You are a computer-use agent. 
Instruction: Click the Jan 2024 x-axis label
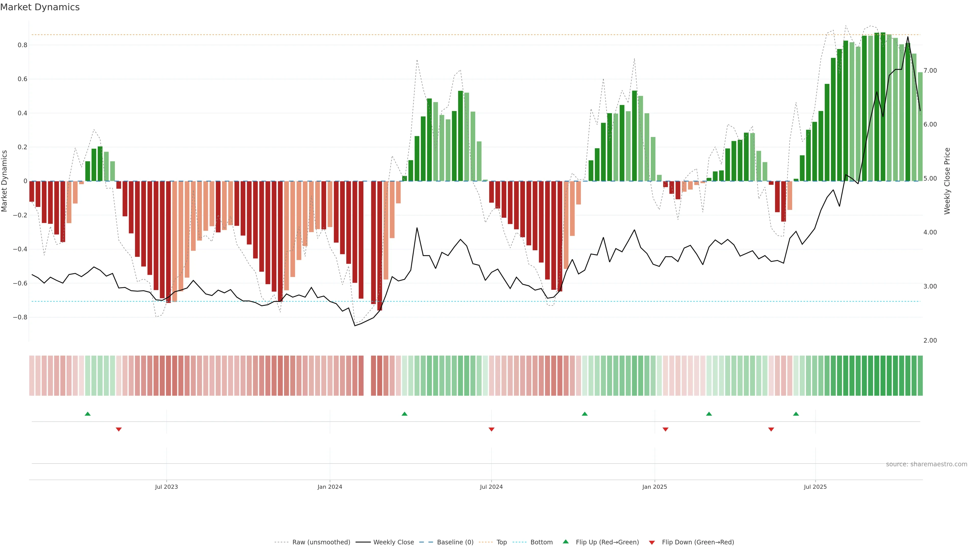click(x=330, y=487)
